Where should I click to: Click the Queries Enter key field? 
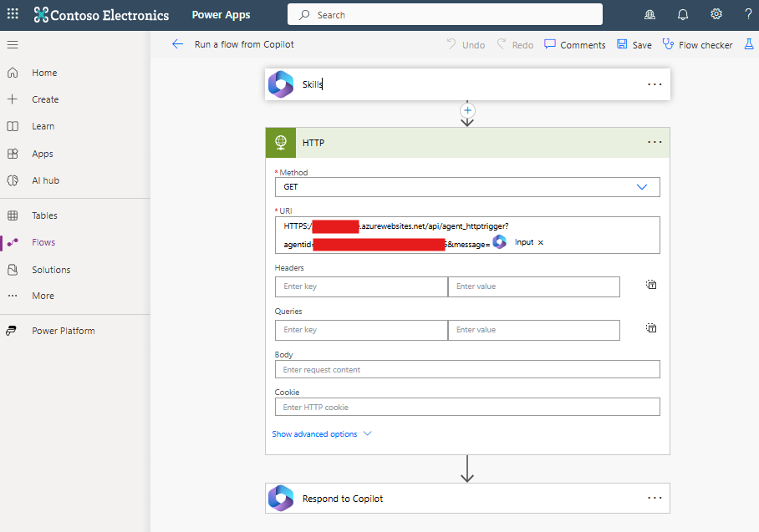tap(361, 330)
